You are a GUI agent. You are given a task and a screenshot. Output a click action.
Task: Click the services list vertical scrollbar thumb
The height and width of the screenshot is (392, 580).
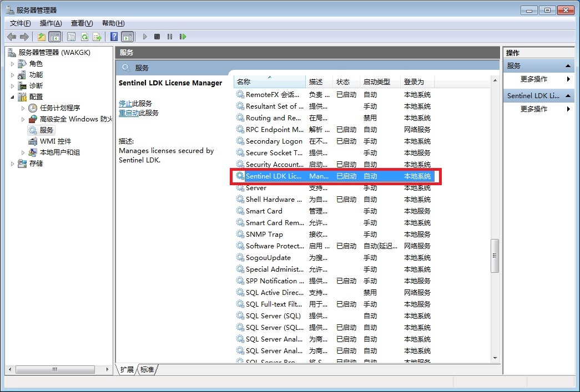tap(495, 256)
